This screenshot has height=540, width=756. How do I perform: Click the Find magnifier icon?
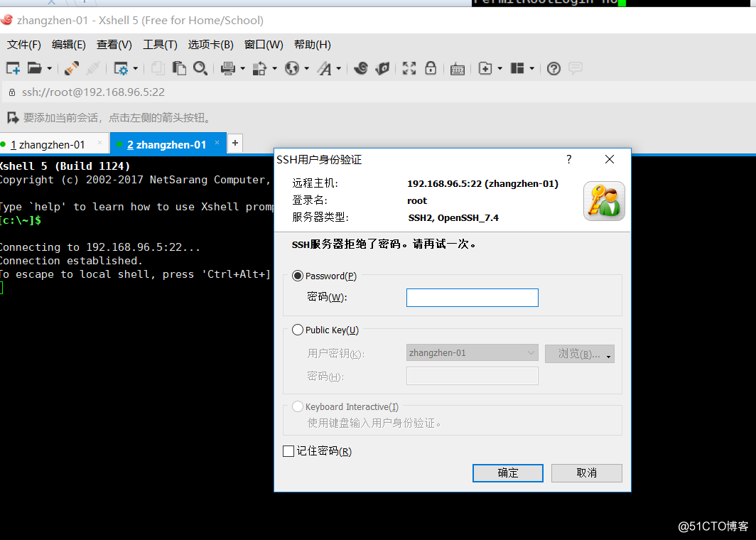200,68
